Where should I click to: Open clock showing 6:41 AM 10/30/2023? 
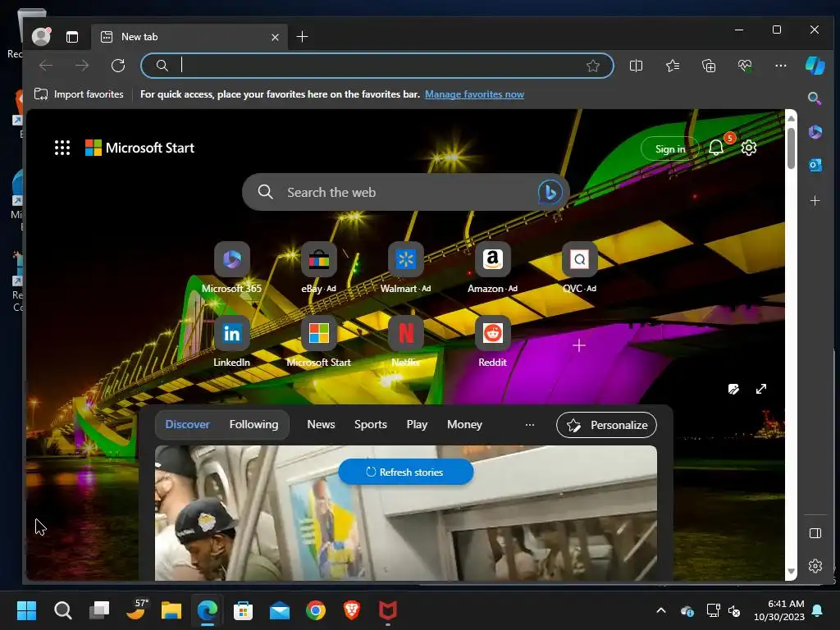[x=779, y=610]
